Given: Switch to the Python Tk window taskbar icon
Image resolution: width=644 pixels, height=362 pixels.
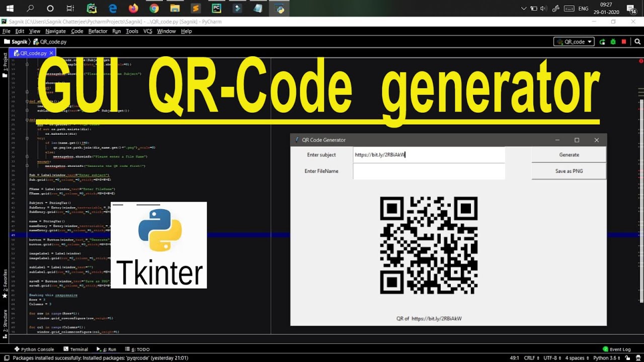Looking at the screenshot, I should click(280, 9).
